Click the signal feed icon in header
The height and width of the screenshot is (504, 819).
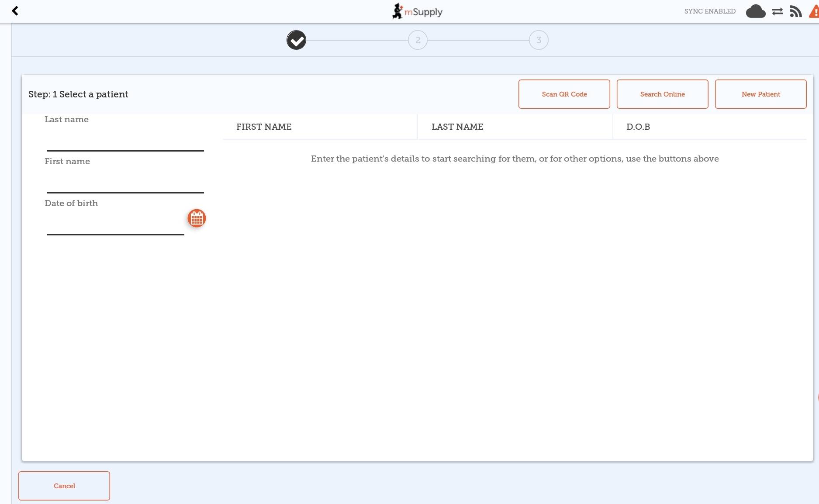click(x=796, y=12)
